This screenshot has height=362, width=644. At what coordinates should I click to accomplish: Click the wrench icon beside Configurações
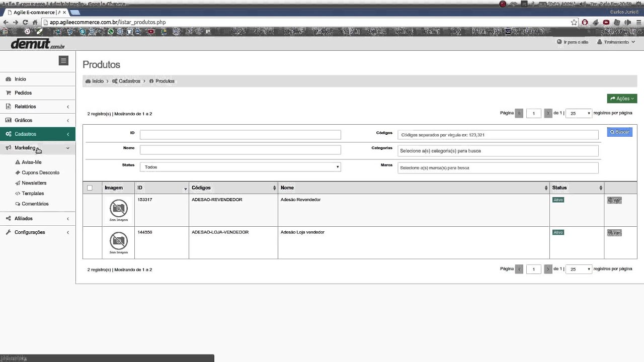click(8, 232)
